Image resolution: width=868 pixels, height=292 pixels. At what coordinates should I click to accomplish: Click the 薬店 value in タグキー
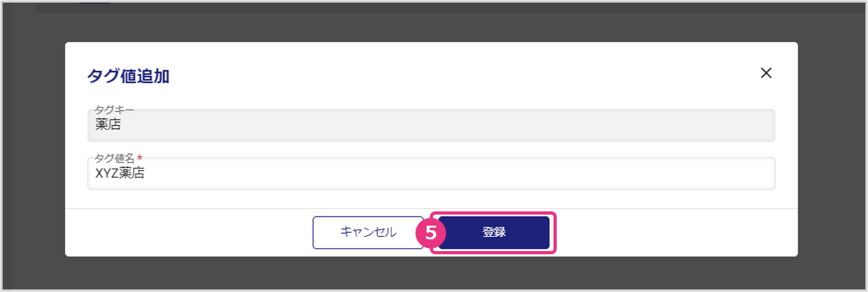108,125
